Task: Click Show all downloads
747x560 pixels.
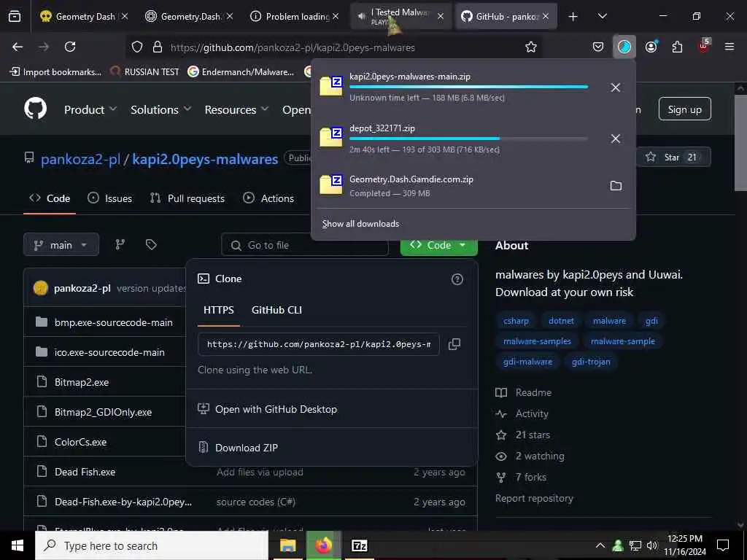Action: coord(360,223)
